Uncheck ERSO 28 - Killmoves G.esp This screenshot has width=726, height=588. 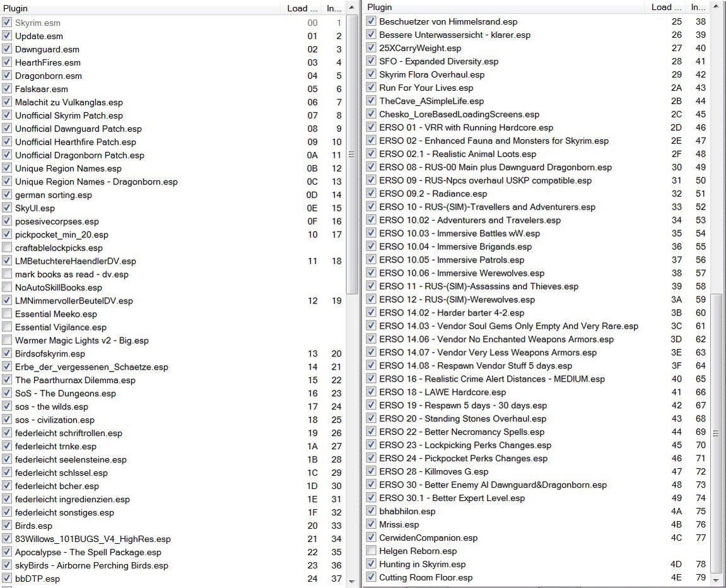(x=371, y=471)
